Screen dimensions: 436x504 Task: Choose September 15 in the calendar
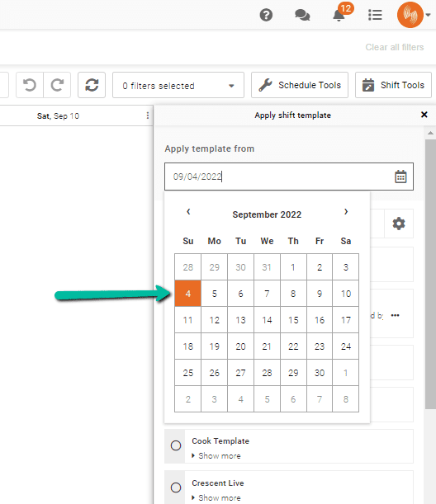293,320
